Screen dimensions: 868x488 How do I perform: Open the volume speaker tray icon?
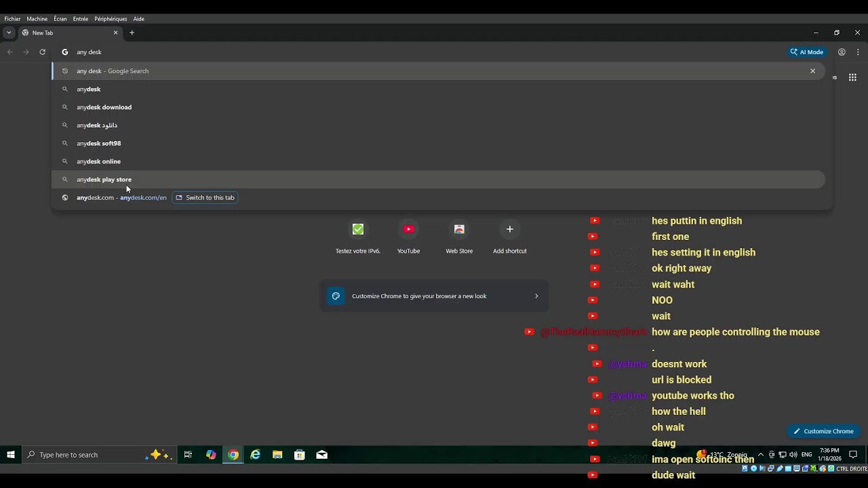(x=793, y=455)
